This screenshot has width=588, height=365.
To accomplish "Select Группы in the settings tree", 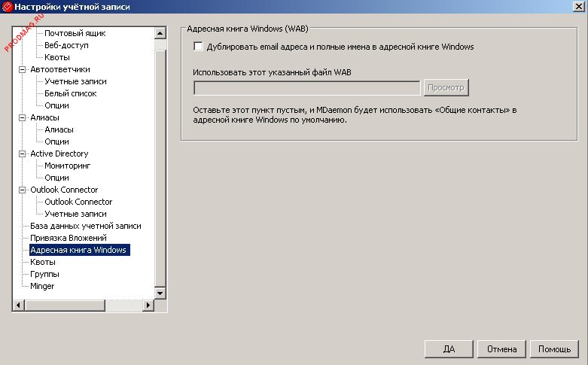I will [x=44, y=274].
